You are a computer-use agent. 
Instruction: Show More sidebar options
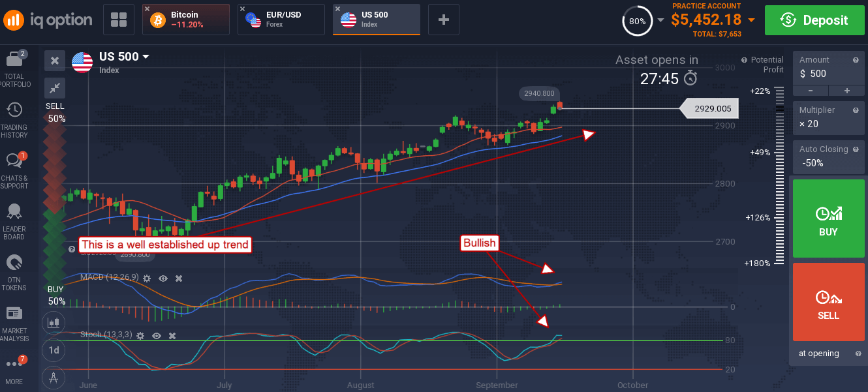tap(14, 369)
